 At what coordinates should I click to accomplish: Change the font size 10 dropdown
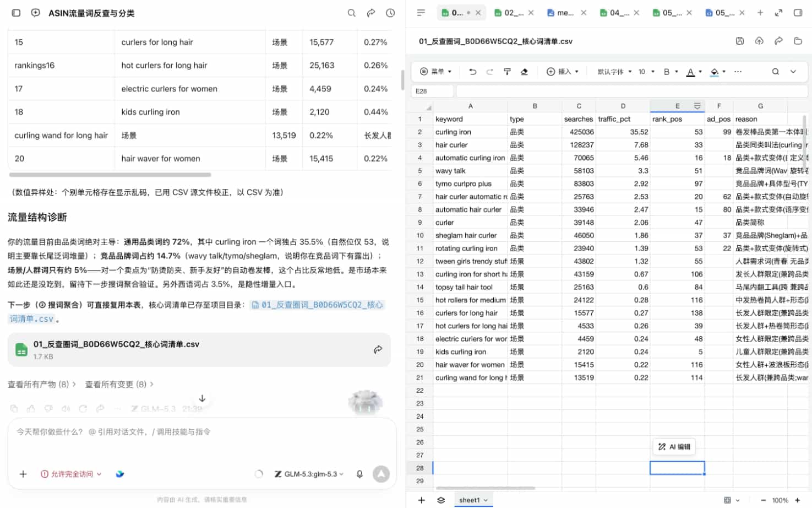point(646,72)
